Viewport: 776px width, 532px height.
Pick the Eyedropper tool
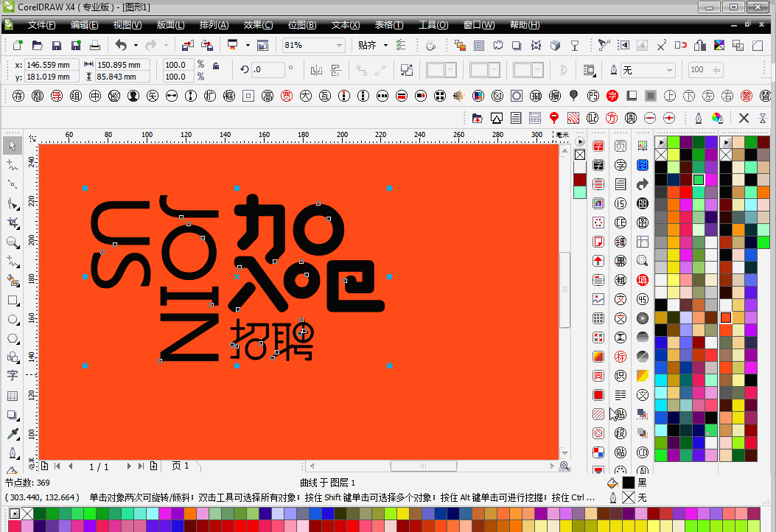13,434
